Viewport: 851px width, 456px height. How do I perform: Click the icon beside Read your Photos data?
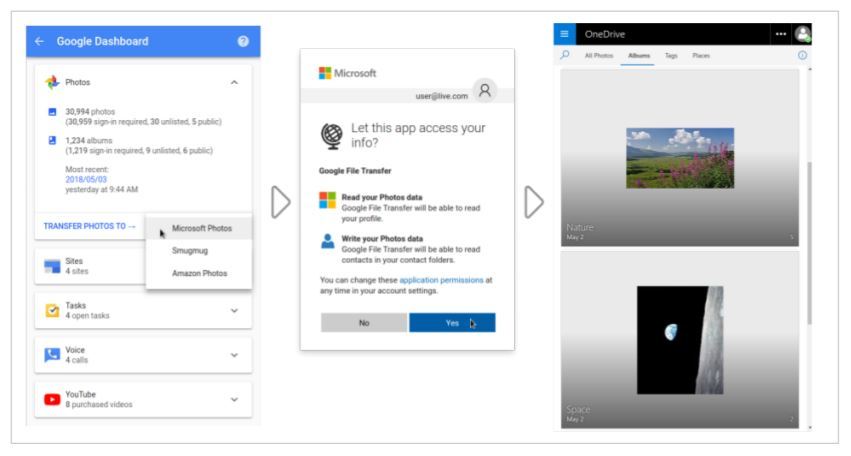coord(327,200)
